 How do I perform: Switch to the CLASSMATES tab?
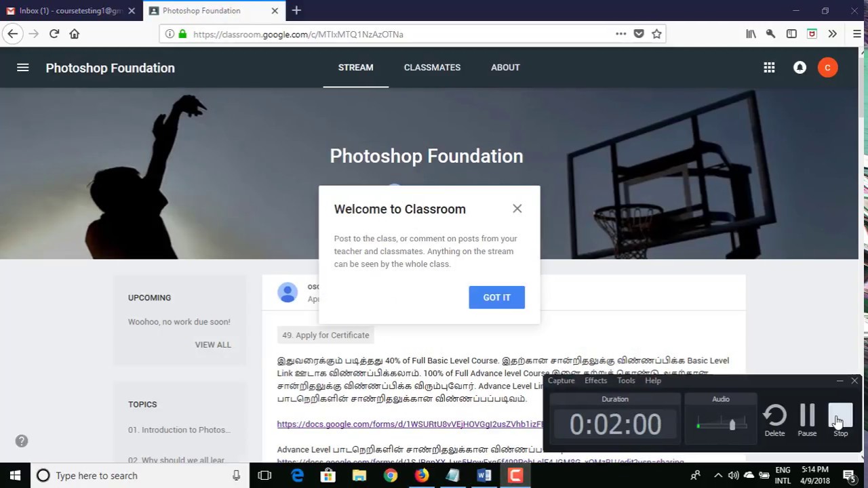[432, 67]
